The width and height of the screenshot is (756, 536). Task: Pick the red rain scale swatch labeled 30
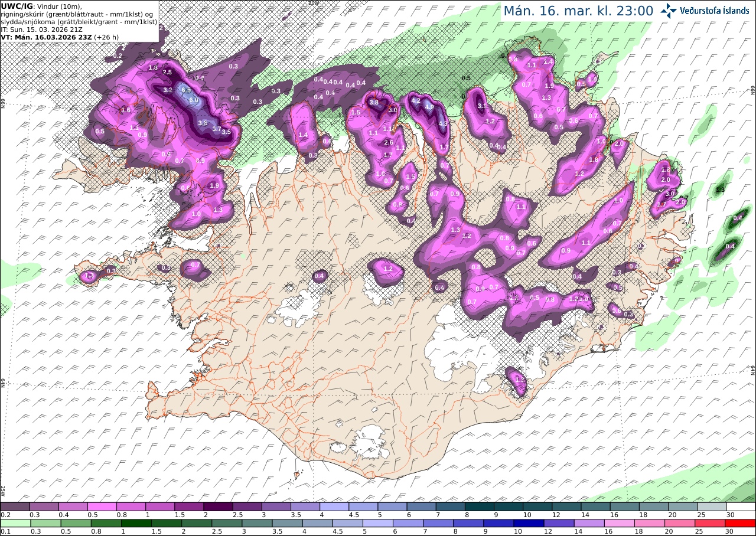point(741,523)
